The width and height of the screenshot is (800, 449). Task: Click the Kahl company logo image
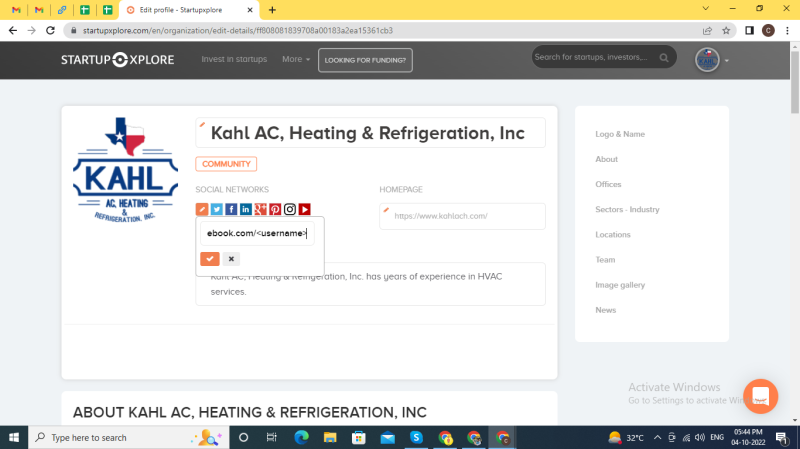pyautogui.click(x=126, y=170)
